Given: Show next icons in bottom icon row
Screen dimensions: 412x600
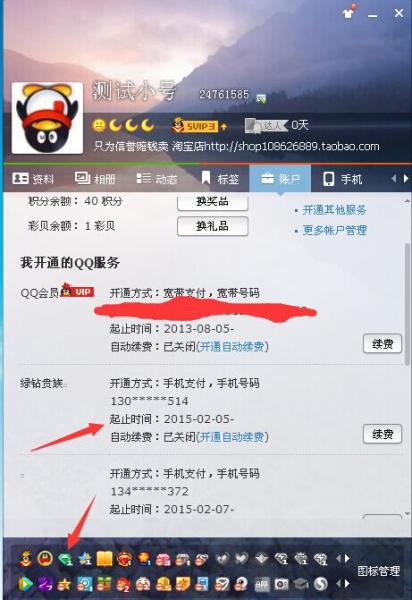Looking at the screenshot, I should [347, 584].
